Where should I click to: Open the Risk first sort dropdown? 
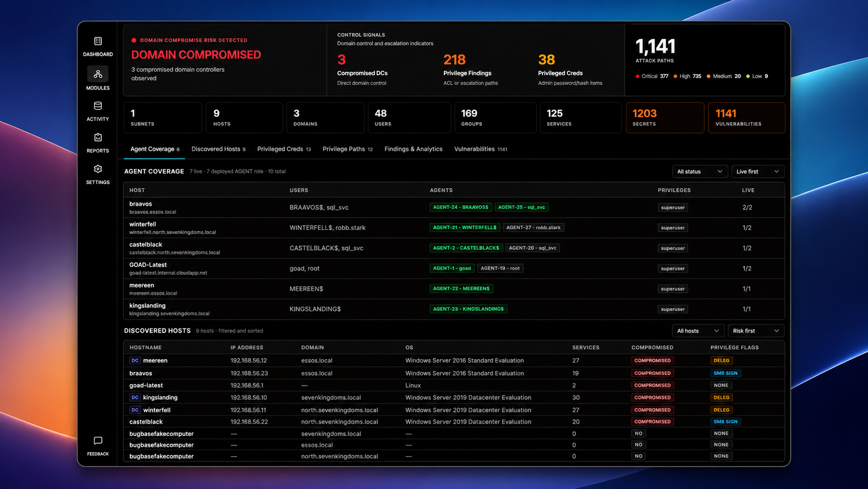756,331
